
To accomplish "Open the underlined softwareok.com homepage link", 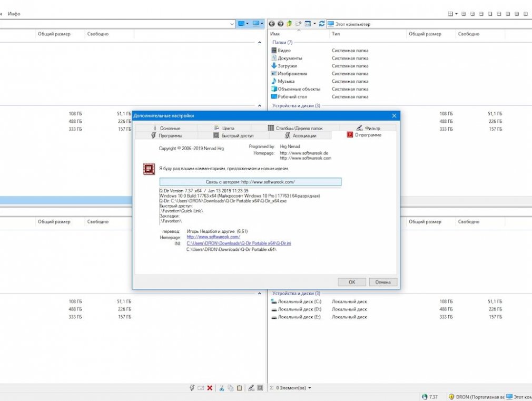I will (x=213, y=237).
